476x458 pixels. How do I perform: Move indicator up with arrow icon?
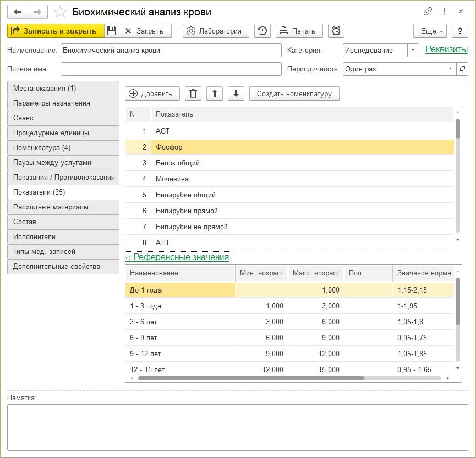point(214,93)
